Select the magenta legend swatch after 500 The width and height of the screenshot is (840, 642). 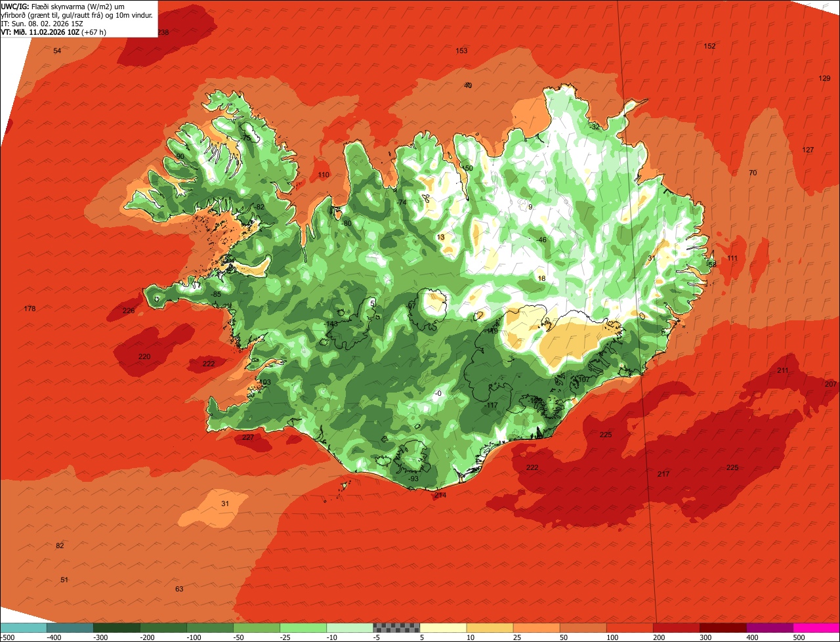pyautogui.click(x=816, y=628)
